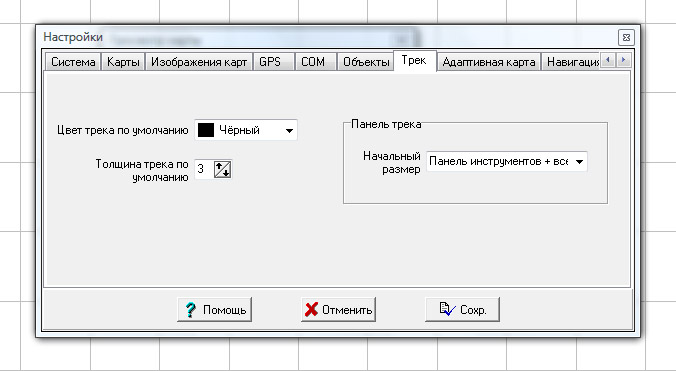This screenshot has width=676, height=371.
Task: Click the Сохр. save button
Action: point(463,309)
